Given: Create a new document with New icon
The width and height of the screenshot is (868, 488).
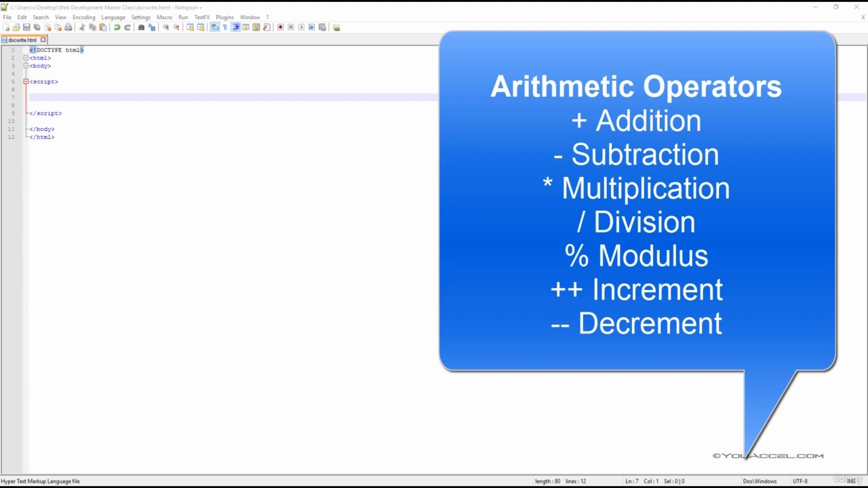Looking at the screenshot, I should pos(6,27).
